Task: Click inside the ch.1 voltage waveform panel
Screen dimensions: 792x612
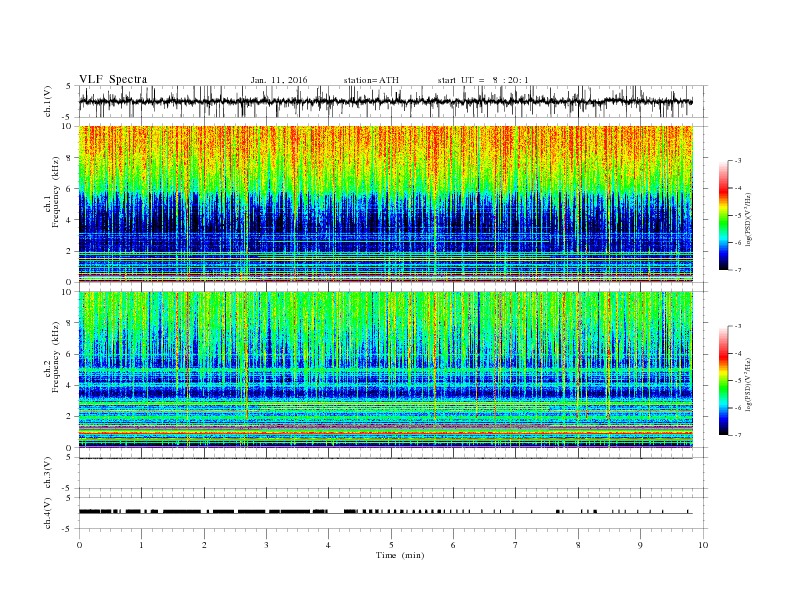Action: 393,101
